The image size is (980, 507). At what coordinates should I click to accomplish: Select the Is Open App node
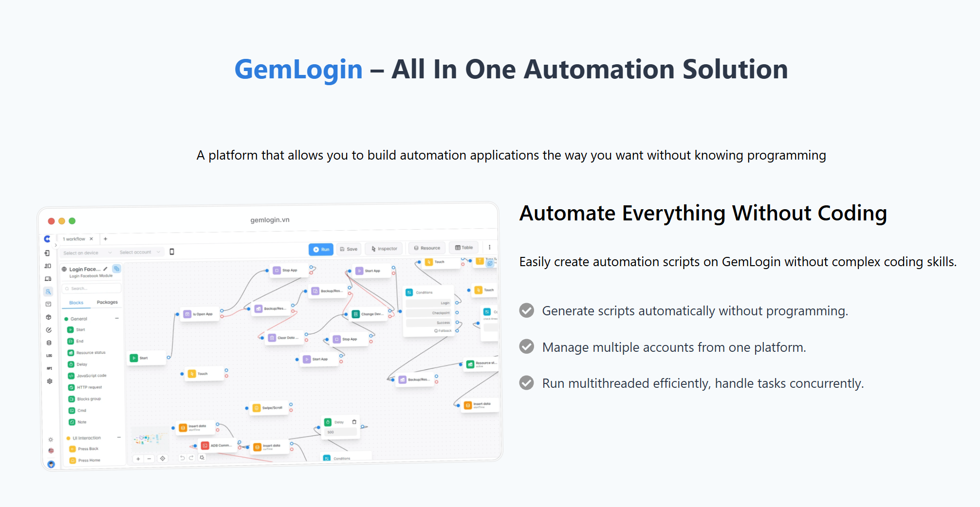tap(200, 314)
